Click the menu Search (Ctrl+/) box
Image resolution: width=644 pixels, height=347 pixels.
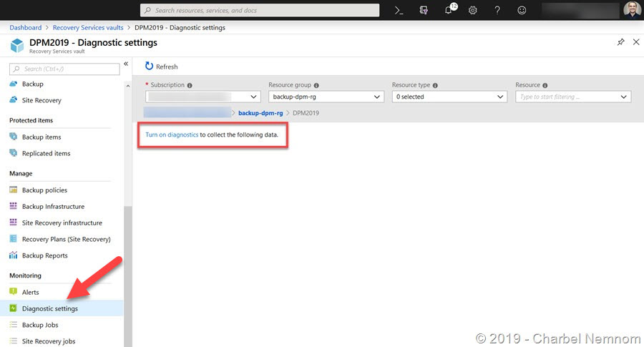[x=64, y=69]
